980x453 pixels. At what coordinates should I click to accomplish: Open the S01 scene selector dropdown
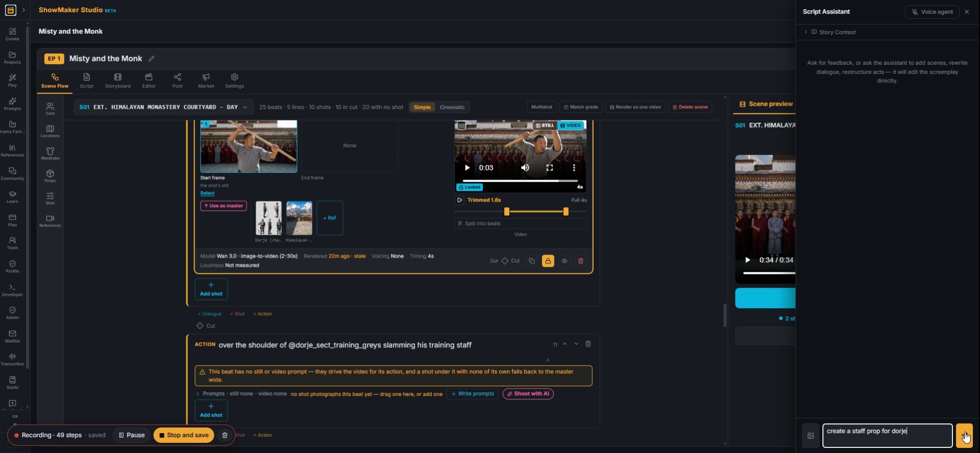point(163,107)
